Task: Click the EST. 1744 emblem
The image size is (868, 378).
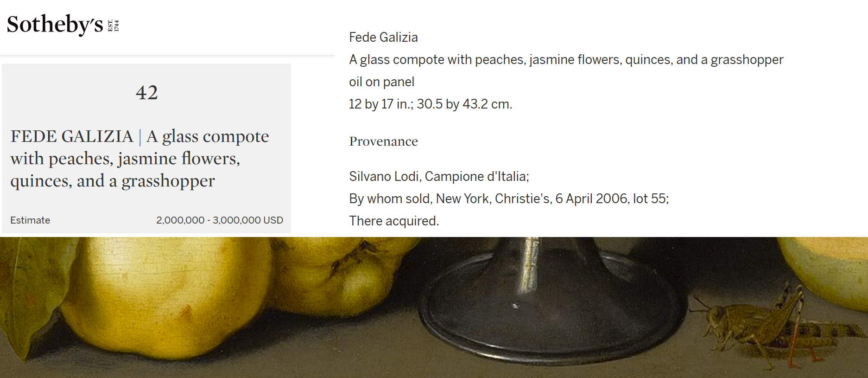Action: coord(114,26)
